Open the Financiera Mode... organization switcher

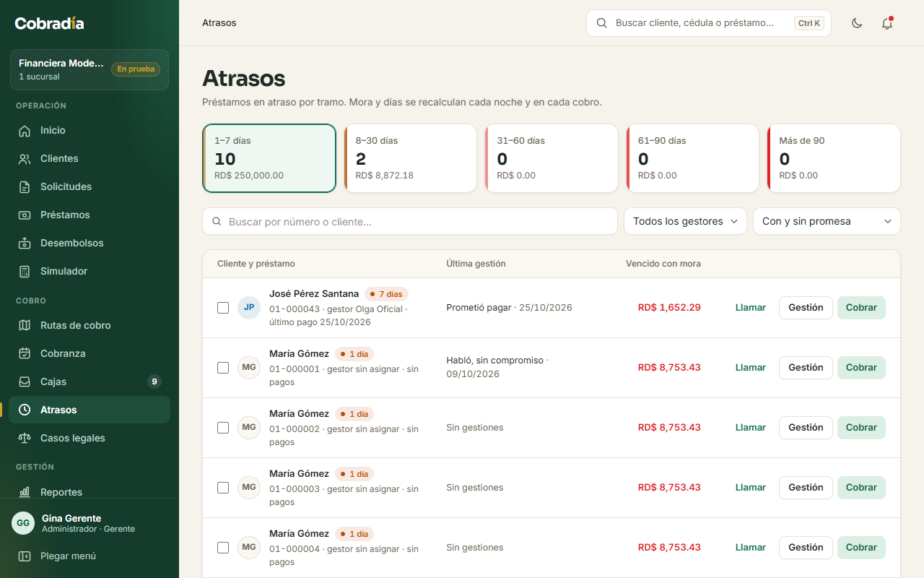coord(90,69)
